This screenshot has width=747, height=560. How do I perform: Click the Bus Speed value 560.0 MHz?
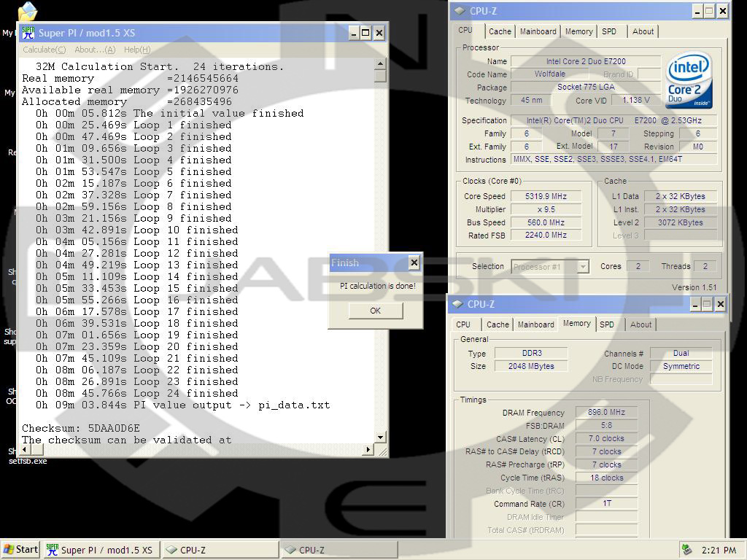pyautogui.click(x=546, y=222)
